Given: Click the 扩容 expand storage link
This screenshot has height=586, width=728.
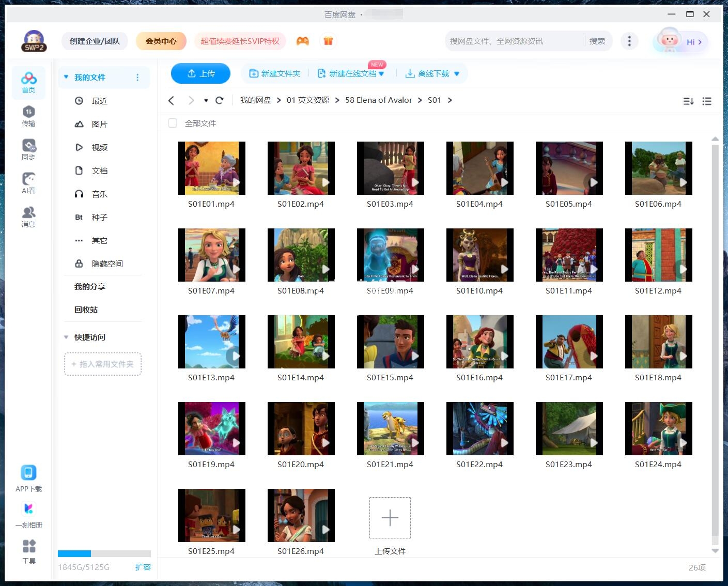Looking at the screenshot, I should (143, 567).
